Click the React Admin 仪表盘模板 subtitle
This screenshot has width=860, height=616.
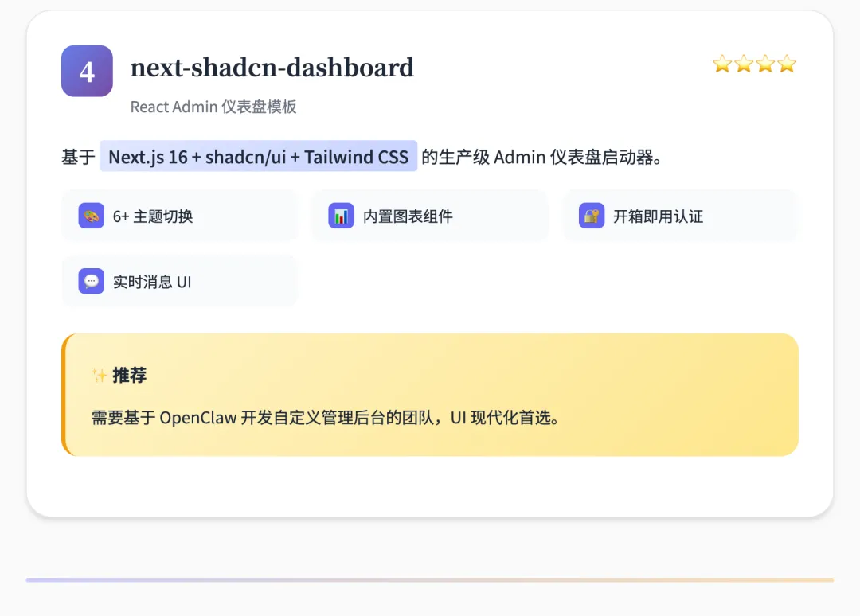(213, 107)
